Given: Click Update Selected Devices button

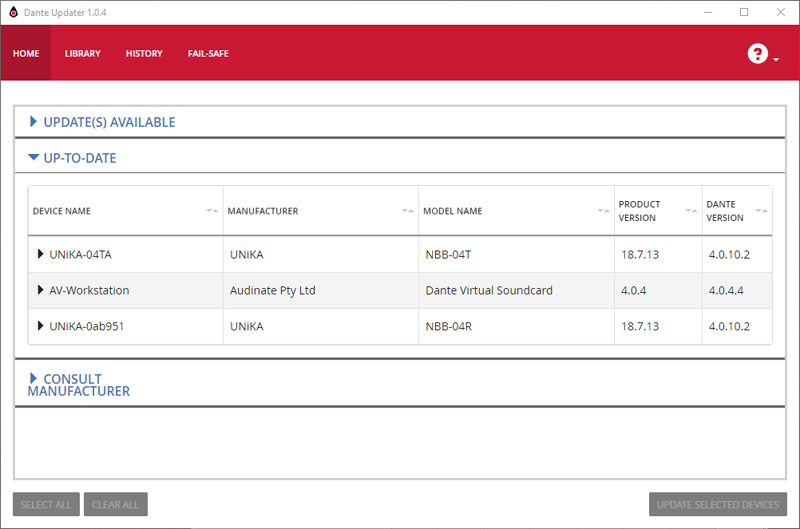Looking at the screenshot, I should point(717,504).
